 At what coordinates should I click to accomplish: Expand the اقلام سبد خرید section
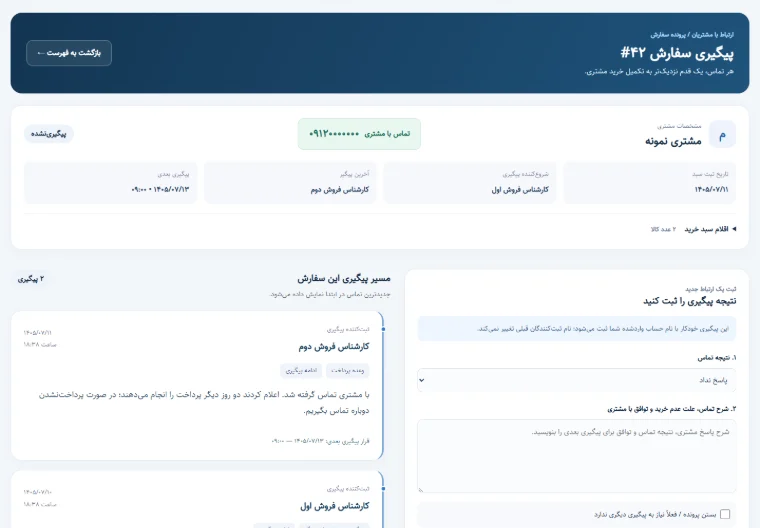point(710,229)
